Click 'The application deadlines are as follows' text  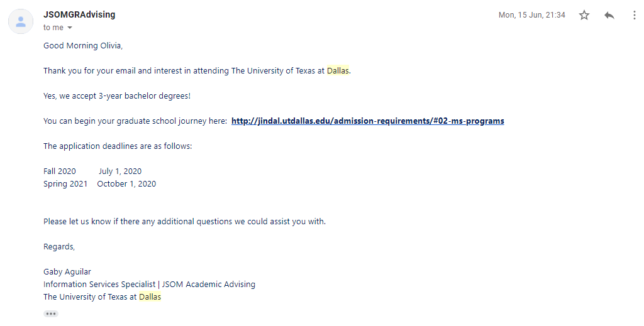click(118, 146)
